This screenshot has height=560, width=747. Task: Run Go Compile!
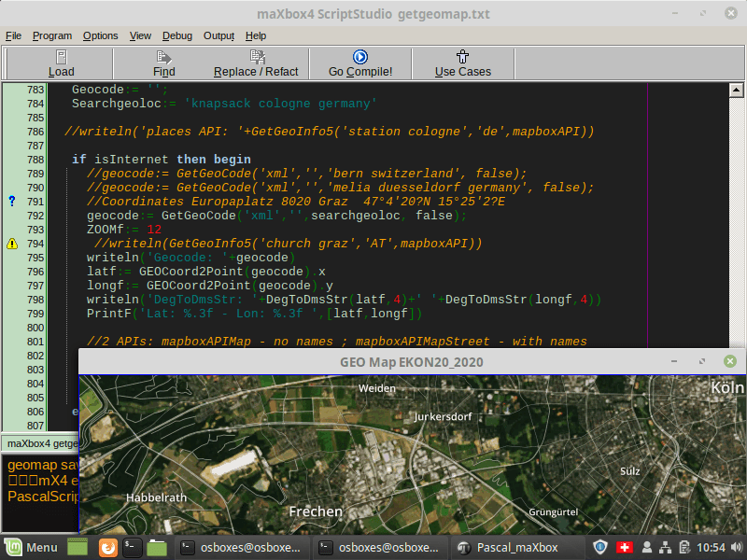360,63
